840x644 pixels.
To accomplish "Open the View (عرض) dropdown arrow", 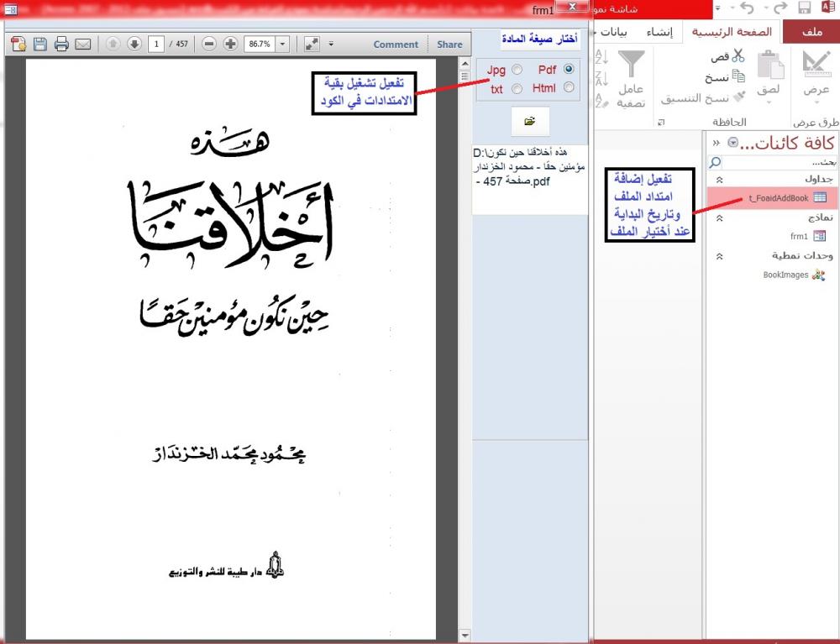I will pyautogui.click(x=816, y=102).
